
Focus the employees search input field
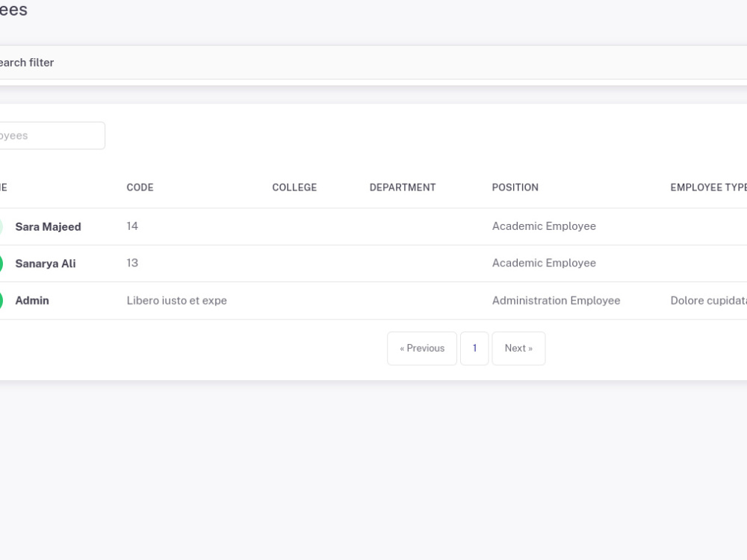tap(52, 136)
